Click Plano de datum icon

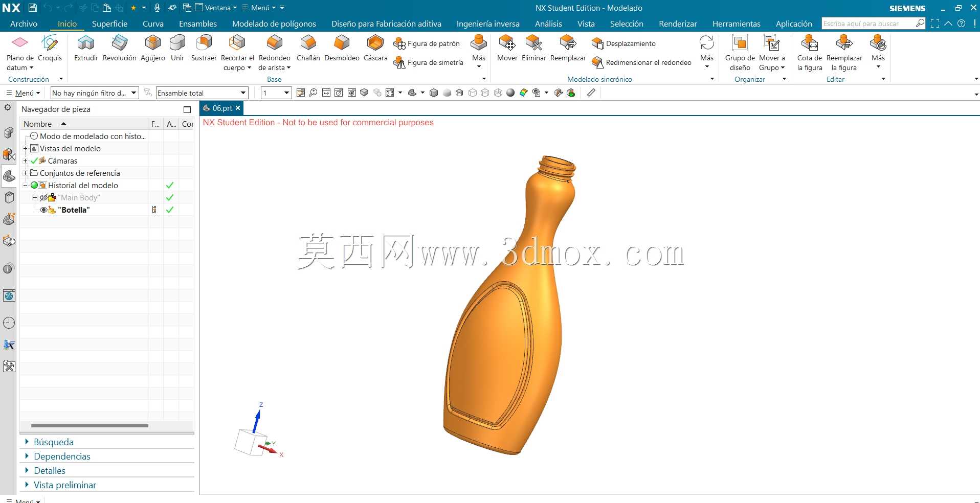click(20, 42)
